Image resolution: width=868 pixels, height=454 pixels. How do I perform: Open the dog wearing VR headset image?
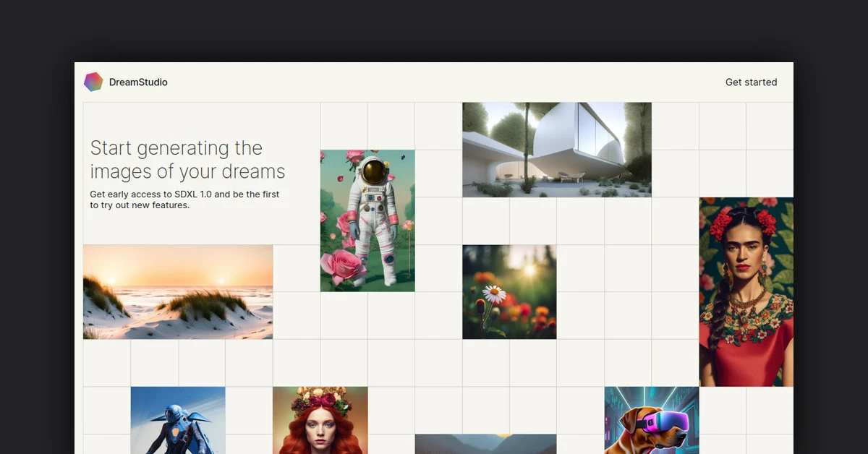(x=651, y=421)
